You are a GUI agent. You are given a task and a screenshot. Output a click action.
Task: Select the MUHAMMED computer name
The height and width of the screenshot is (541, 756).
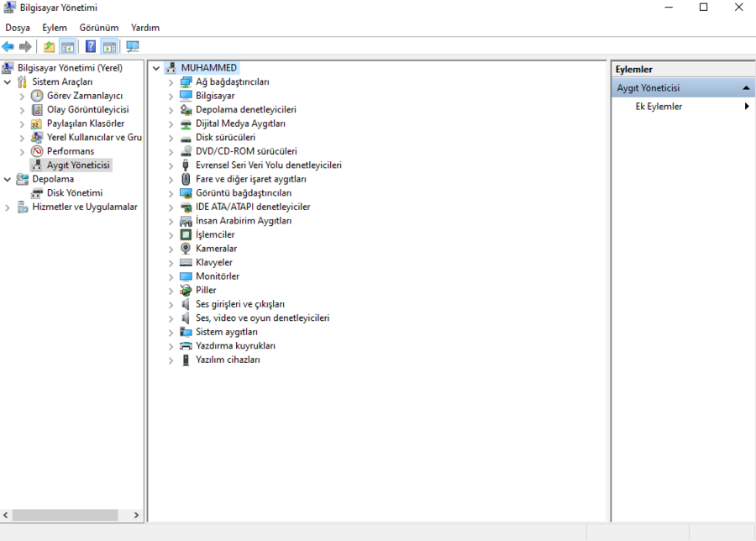click(x=209, y=68)
